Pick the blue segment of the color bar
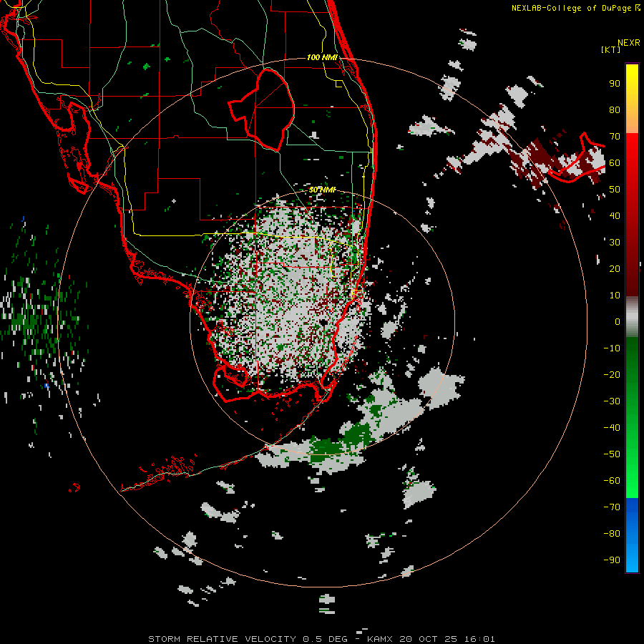 pyautogui.click(x=632, y=535)
